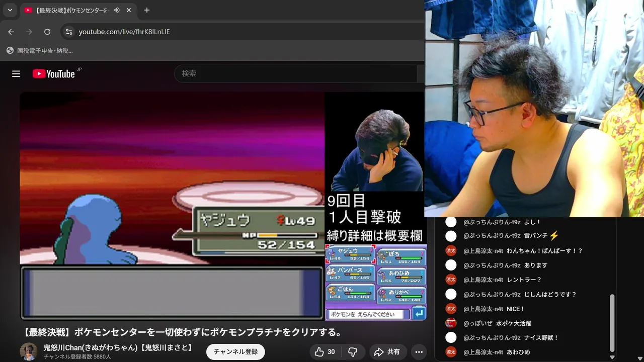Image resolution: width=644 pixels, height=362 pixels.
Task: Click avatar beside ナイス野獣! message
Action: (451, 337)
